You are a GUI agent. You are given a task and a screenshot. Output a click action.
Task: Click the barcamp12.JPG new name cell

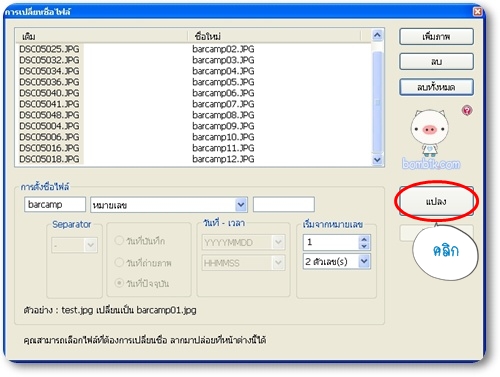point(223,159)
